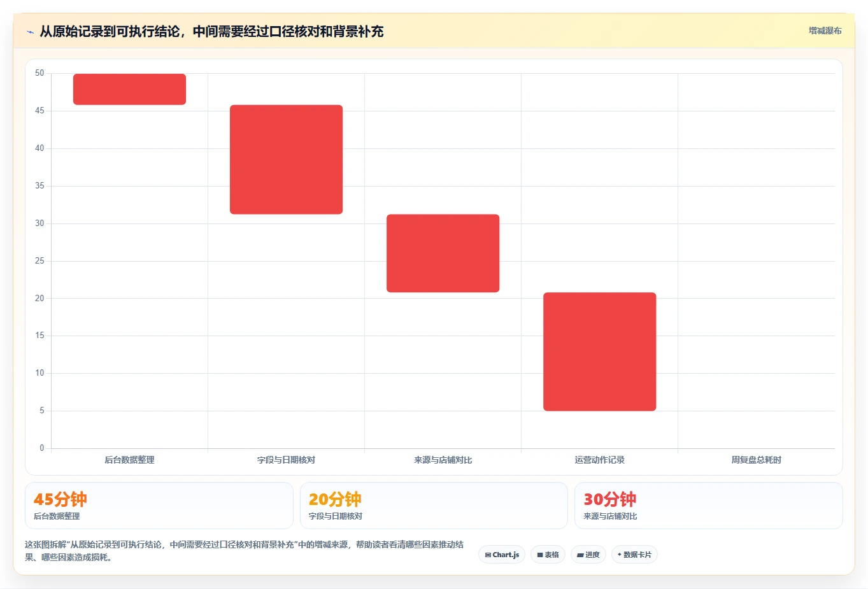Click the Chart.js tag chip
The image size is (868, 589).
point(502,555)
